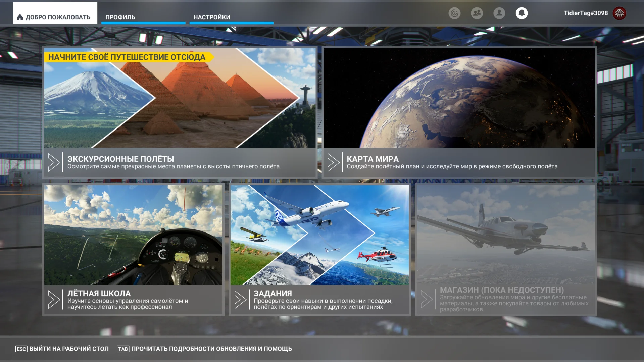
Task: Click the ЛЁТНАЯ ШКОЛА title
Action: pyautogui.click(x=99, y=293)
